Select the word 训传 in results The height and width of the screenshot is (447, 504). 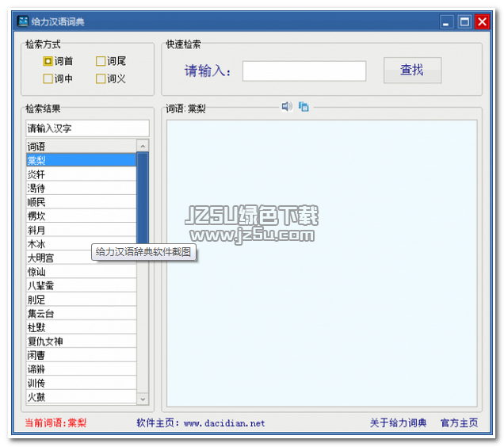tap(82, 383)
